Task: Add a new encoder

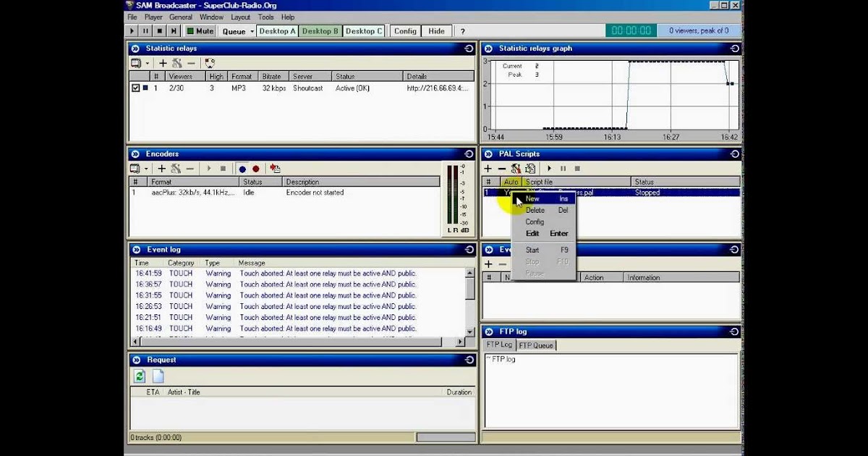Action: (x=162, y=169)
